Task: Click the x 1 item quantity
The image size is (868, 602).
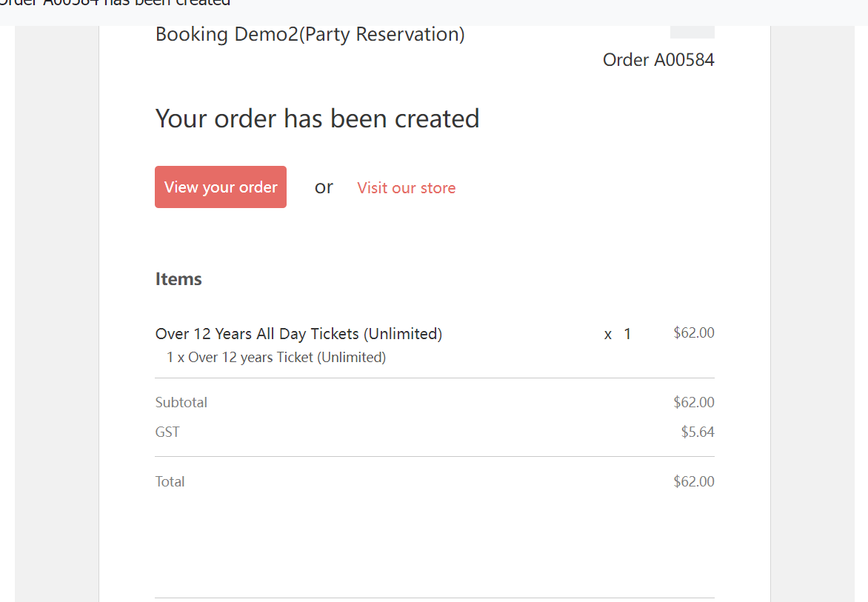Action: (x=618, y=334)
